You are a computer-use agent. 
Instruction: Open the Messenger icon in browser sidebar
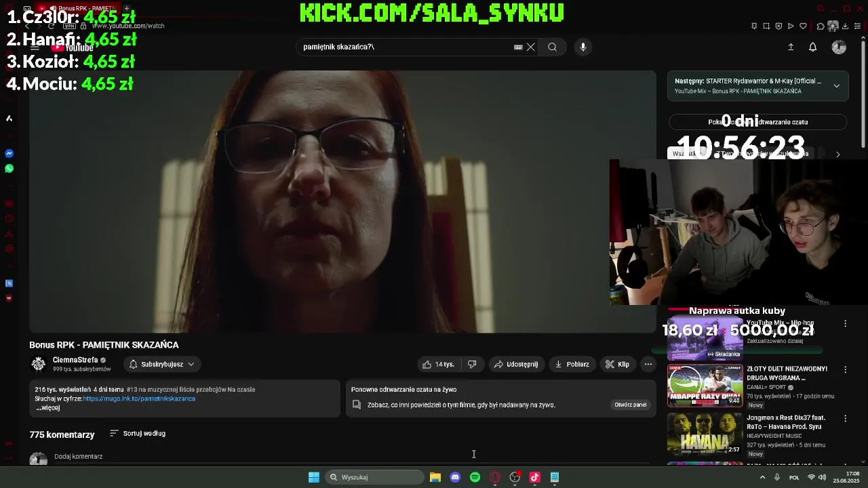tap(9, 154)
